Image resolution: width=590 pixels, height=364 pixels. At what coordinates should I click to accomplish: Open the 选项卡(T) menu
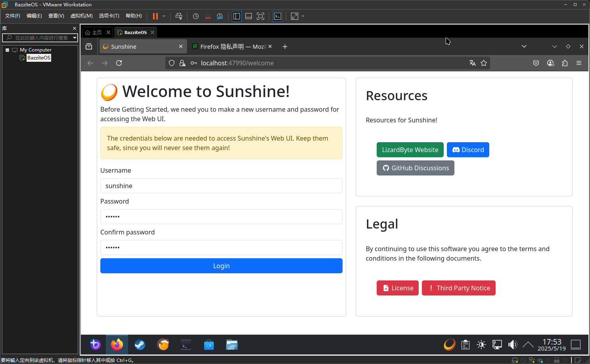109,16
